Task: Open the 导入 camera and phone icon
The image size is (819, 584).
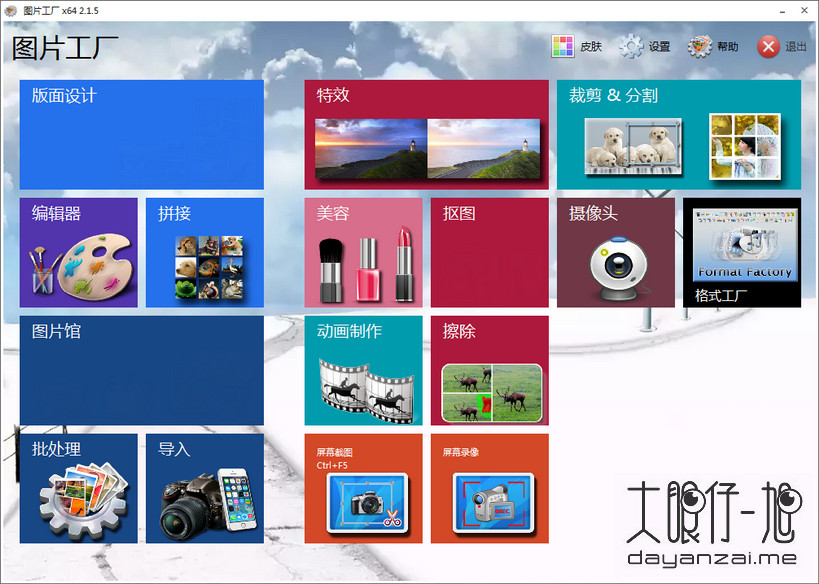Action: (208, 504)
